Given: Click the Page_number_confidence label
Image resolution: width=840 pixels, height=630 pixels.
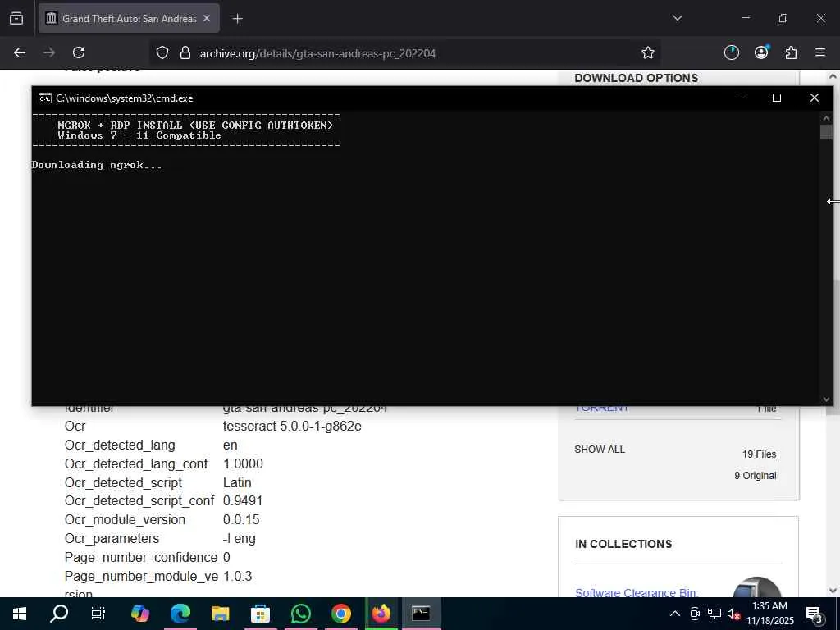Looking at the screenshot, I should 141,558.
